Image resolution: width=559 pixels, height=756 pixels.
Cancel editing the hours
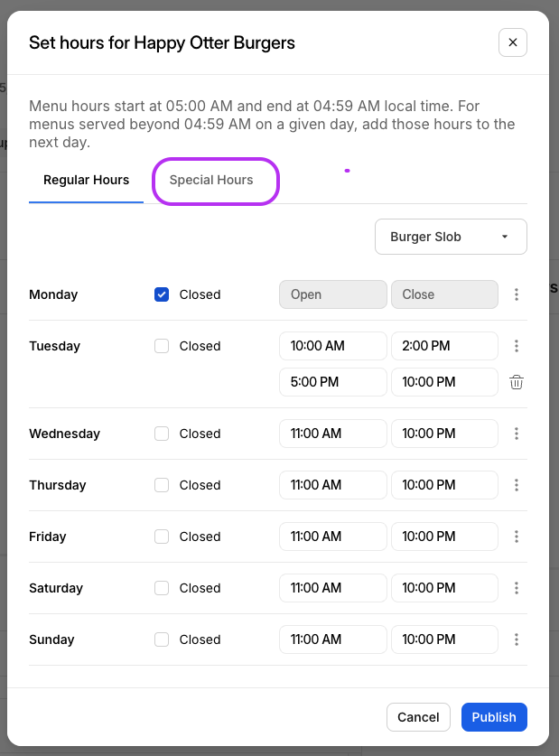pos(418,717)
